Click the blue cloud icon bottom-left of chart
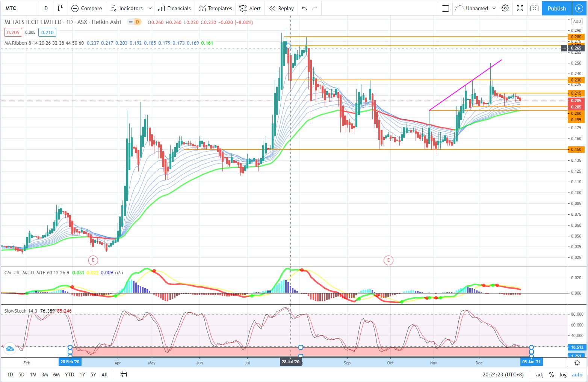 (x=10, y=349)
